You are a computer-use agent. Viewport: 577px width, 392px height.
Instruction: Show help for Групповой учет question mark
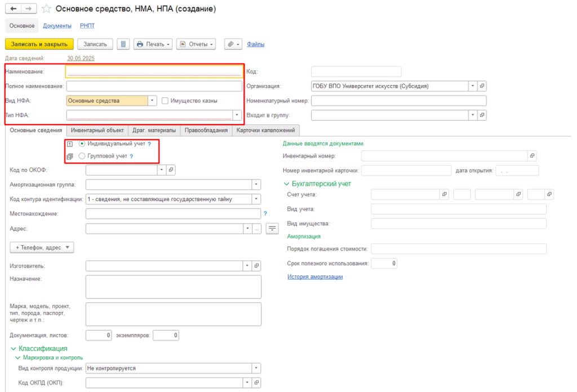coord(131,156)
